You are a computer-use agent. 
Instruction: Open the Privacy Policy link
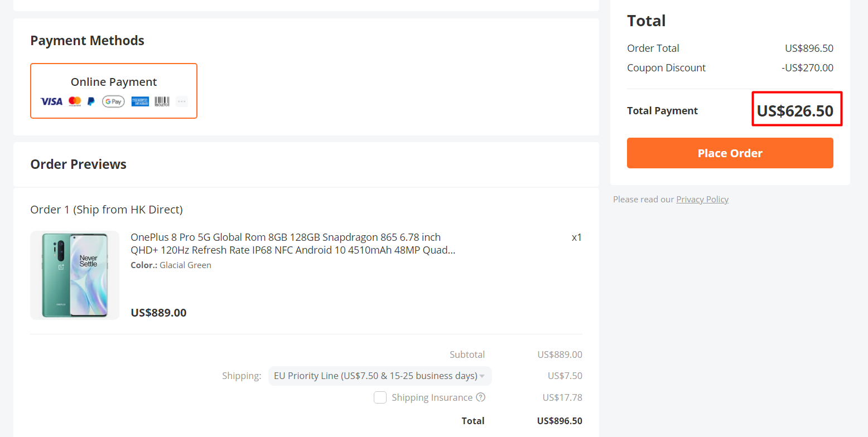click(702, 199)
